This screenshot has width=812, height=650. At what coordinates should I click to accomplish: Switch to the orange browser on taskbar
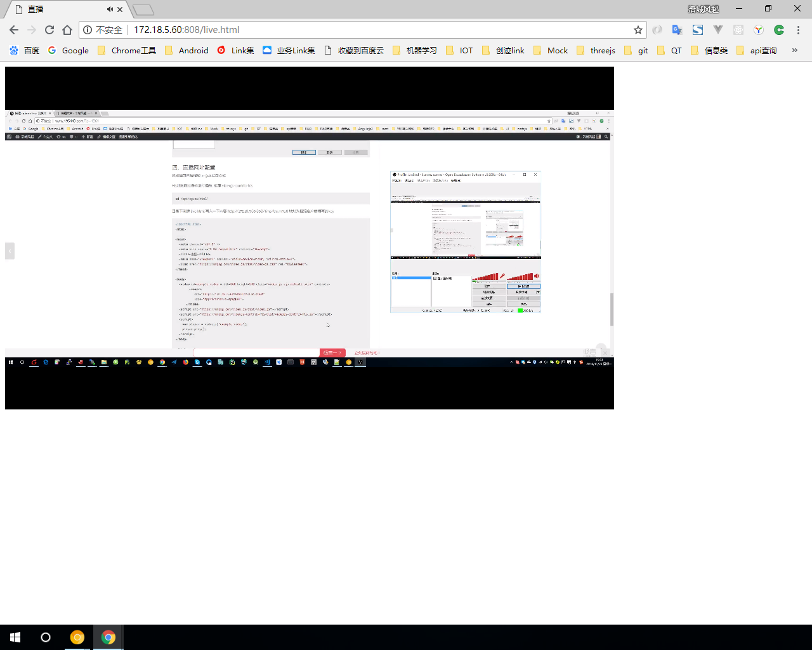(77, 637)
